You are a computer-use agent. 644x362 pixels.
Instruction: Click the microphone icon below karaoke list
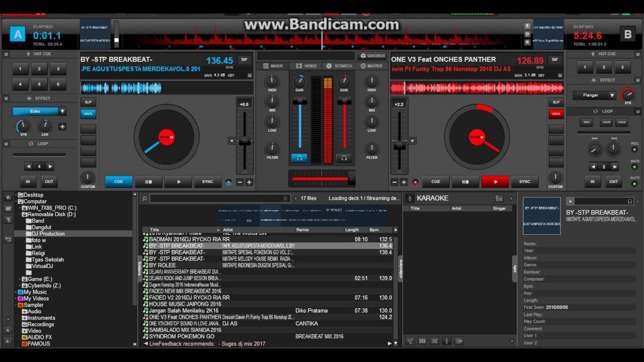click(x=446, y=341)
